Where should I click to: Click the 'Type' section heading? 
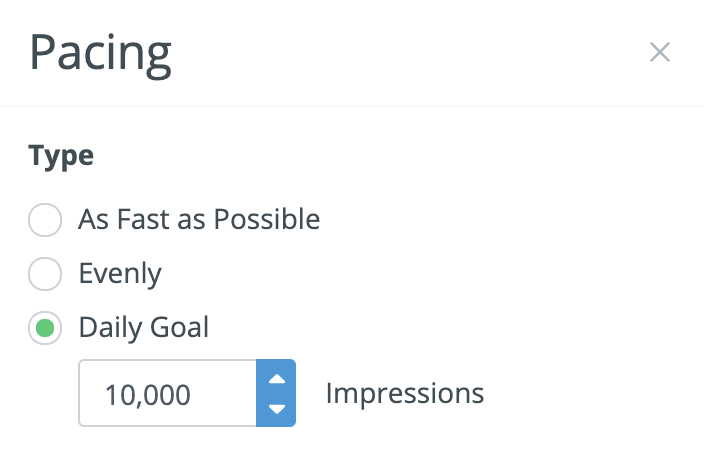61,156
